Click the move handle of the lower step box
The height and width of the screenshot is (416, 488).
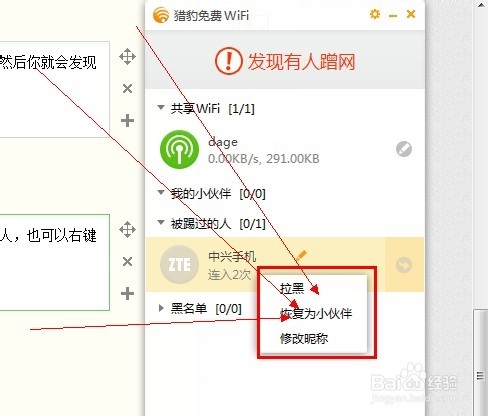click(127, 230)
